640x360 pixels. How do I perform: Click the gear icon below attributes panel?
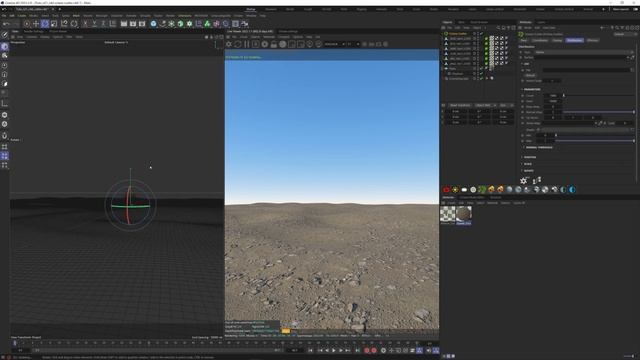(x=524, y=180)
